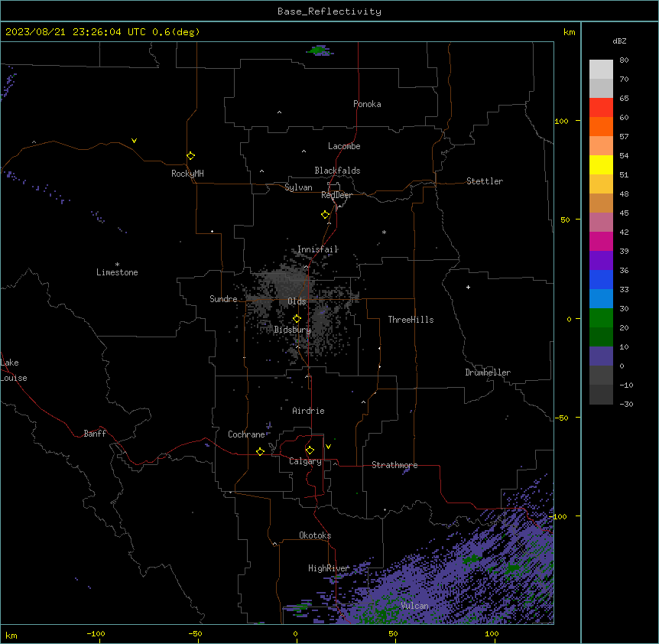Click the yellow 54 dBZ legend swatch
The image size is (659, 644).
tap(601, 164)
